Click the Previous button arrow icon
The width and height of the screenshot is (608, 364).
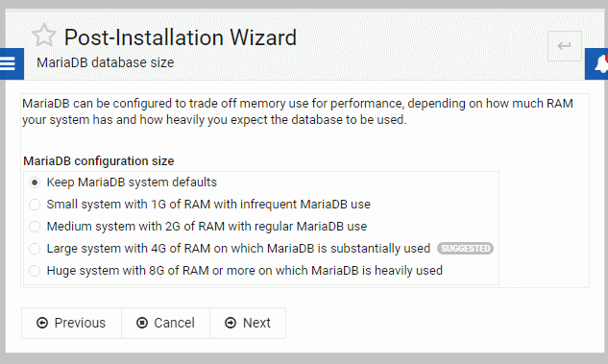coord(42,323)
